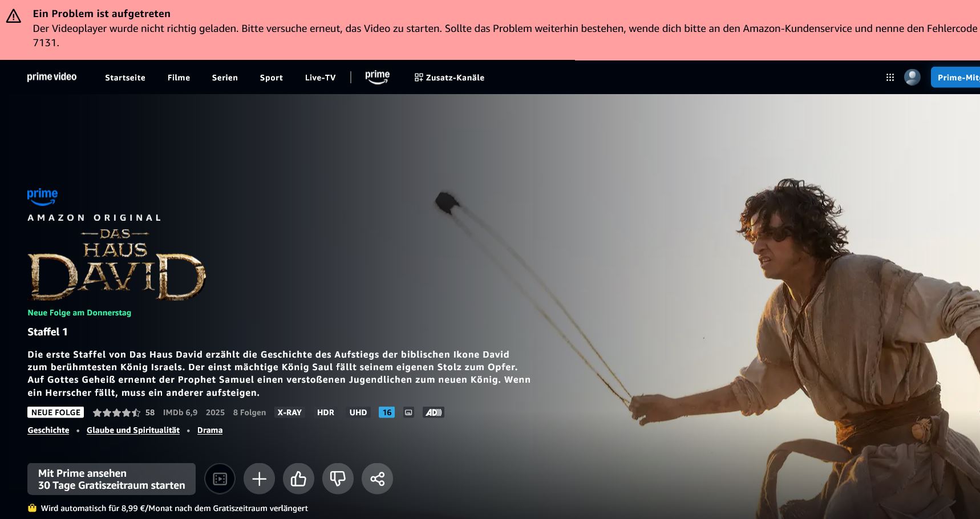The width and height of the screenshot is (980, 519).
Task: Click the 16 age rating badge
Action: [x=387, y=412]
